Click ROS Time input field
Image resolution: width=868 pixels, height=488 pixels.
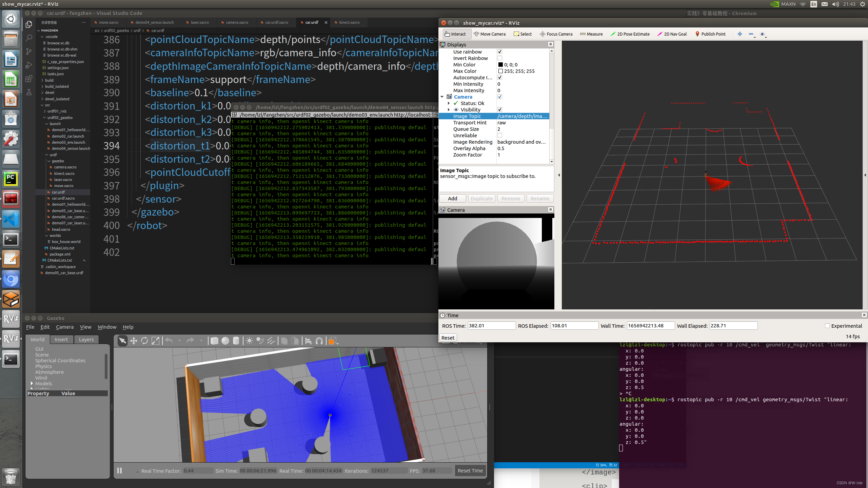[x=492, y=326]
